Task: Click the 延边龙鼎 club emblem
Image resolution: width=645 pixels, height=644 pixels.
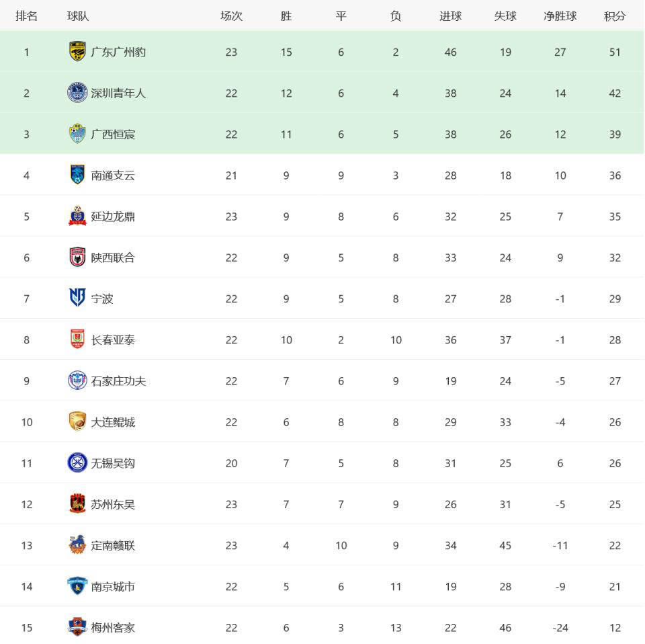Action: coord(77,216)
